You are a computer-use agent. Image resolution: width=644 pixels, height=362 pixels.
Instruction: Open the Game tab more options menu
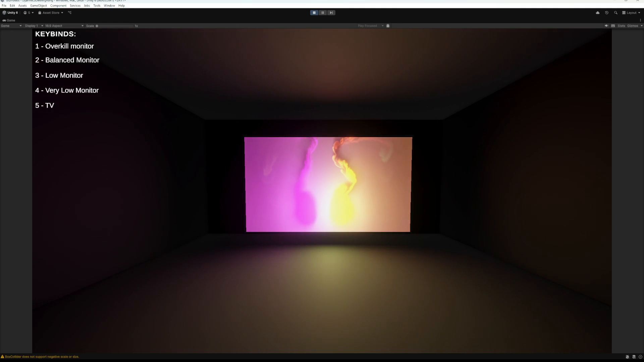[x=640, y=20]
